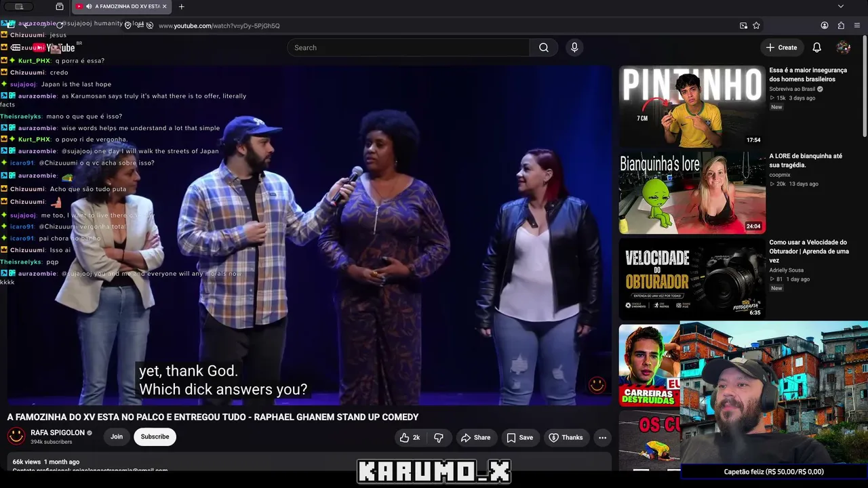The height and width of the screenshot is (488, 868).
Task: Share the video
Action: pyautogui.click(x=475, y=438)
